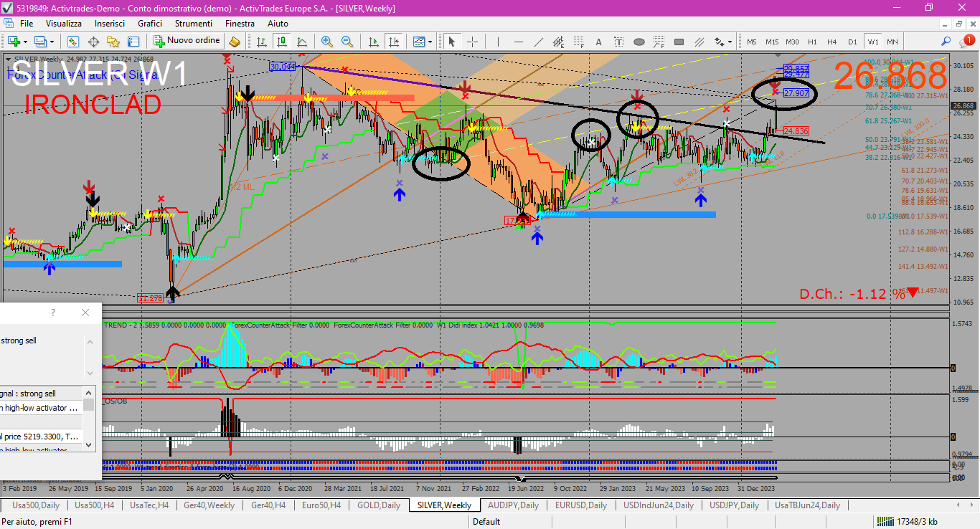This screenshot has height=529, width=980.
Task: Switch to the GOLD,Daily chart tab
Action: pos(379,505)
